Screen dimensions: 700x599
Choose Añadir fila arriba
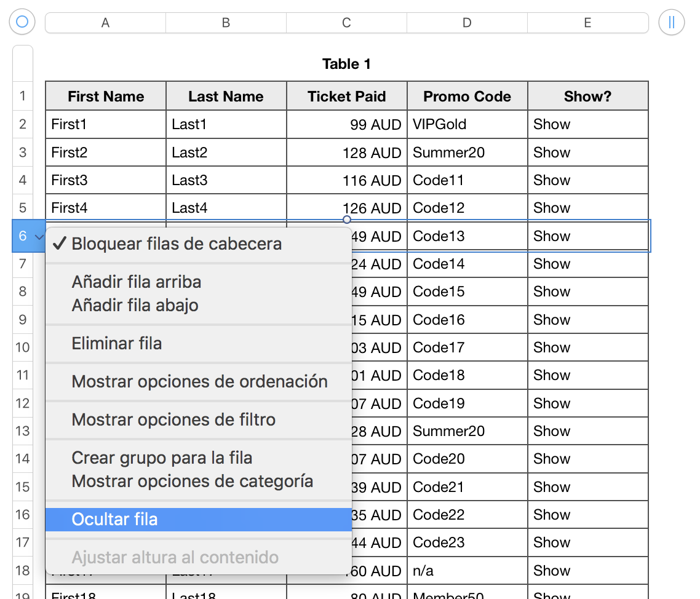(137, 282)
